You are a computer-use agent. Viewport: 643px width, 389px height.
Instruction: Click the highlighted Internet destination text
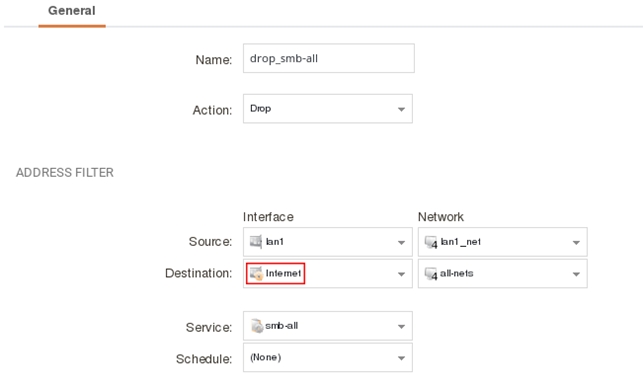[283, 273]
